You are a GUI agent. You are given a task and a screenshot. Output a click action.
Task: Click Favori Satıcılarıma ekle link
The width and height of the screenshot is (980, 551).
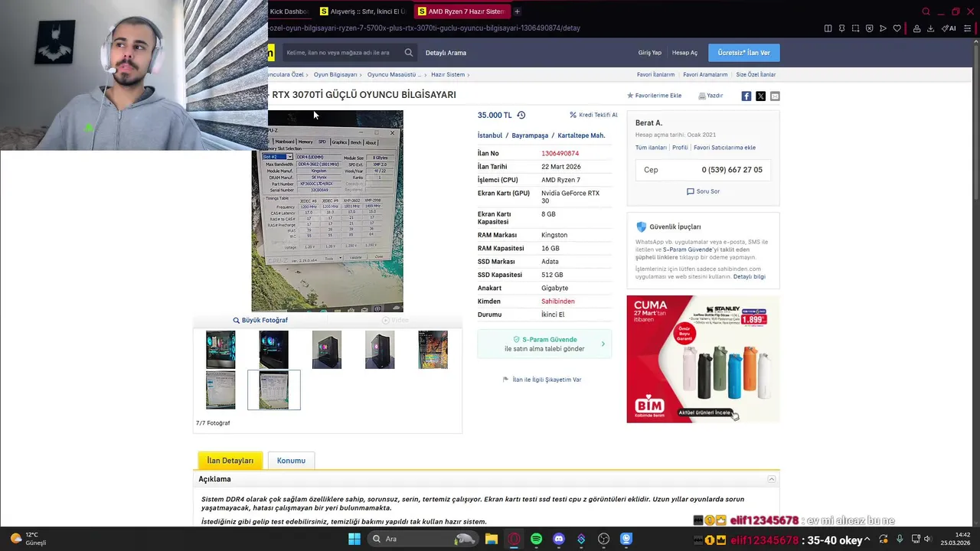pos(724,148)
